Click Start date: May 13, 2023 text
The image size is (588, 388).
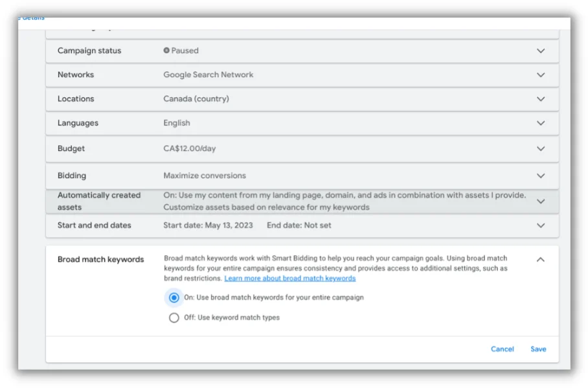click(x=208, y=225)
